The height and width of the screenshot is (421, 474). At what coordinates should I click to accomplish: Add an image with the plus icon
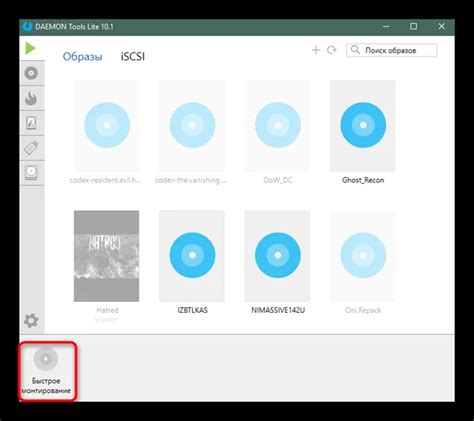(x=316, y=50)
